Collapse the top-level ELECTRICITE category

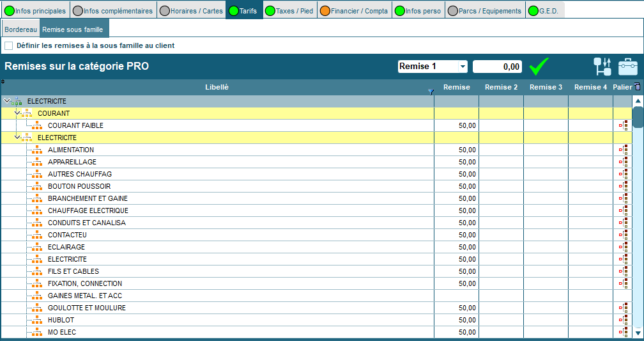[6, 101]
